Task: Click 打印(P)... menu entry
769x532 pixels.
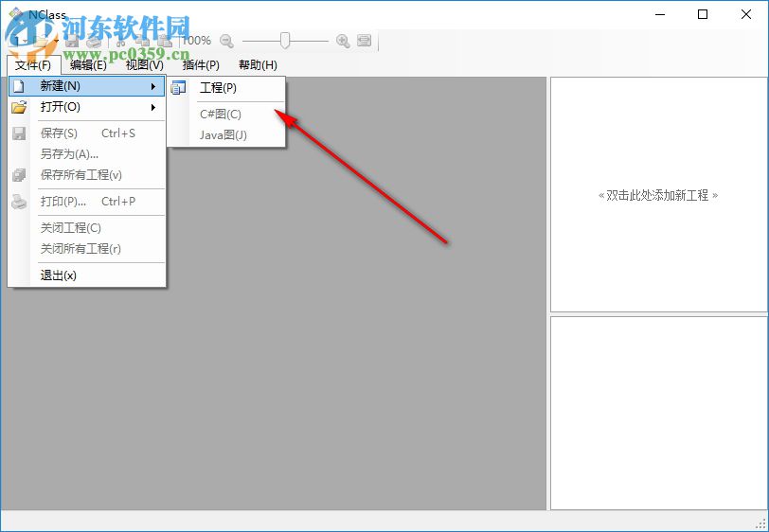Action: tap(87, 202)
